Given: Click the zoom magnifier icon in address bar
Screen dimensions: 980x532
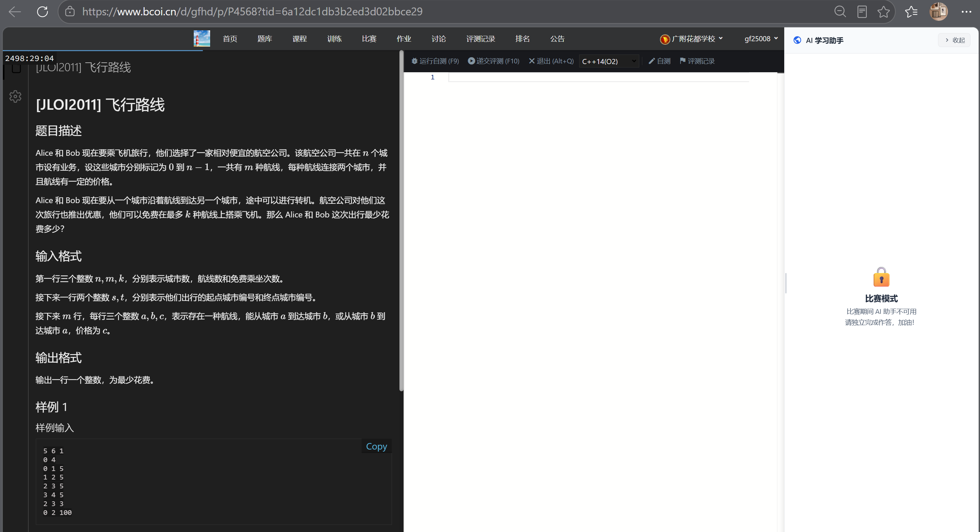Looking at the screenshot, I should pyautogui.click(x=840, y=12).
